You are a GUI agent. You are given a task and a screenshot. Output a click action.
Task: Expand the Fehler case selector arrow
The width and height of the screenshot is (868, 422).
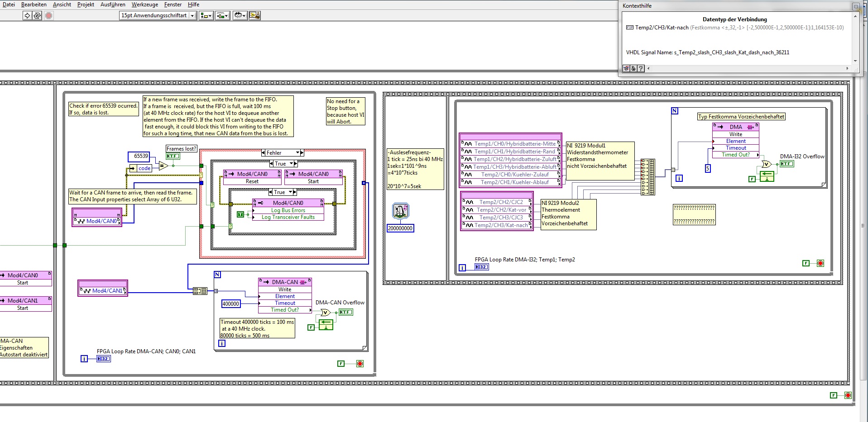(298, 153)
